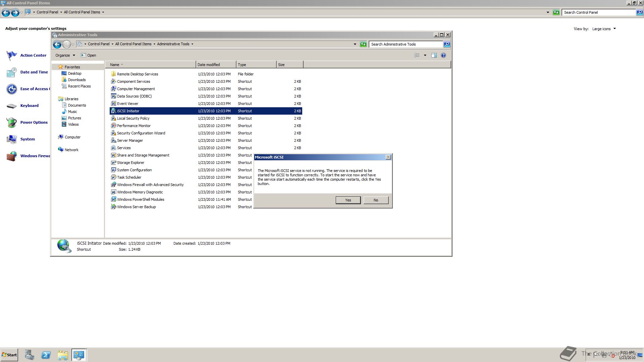Viewport: 644px width, 362px height.
Task: Click the views icon in toolbar
Action: [417, 55]
